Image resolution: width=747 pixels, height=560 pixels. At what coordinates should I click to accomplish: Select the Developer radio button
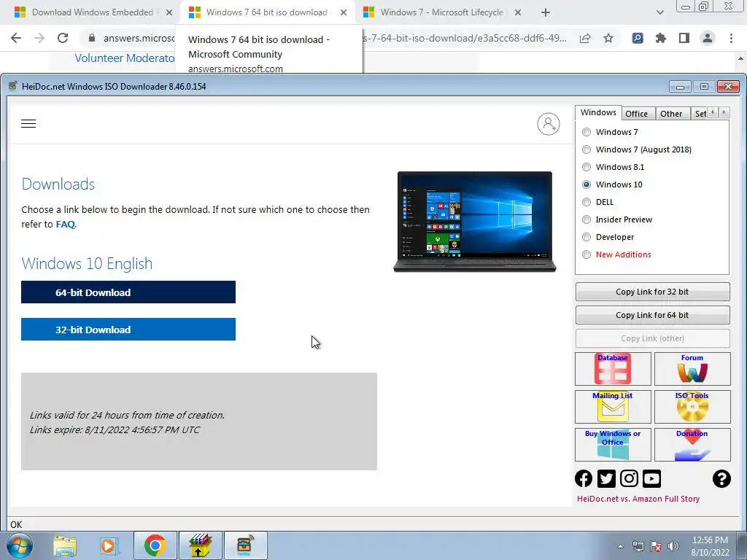coord(587,237)
